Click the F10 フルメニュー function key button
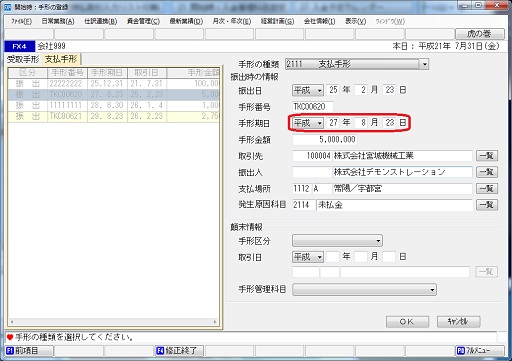The width and height of the screenshot is (512, 361). click(480, 351)
